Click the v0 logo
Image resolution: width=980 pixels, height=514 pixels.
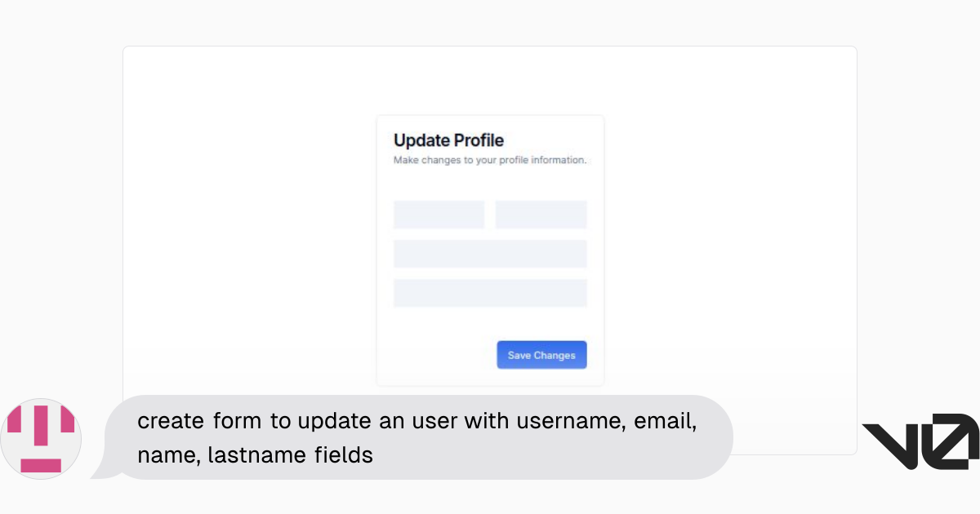coord(920,441)
